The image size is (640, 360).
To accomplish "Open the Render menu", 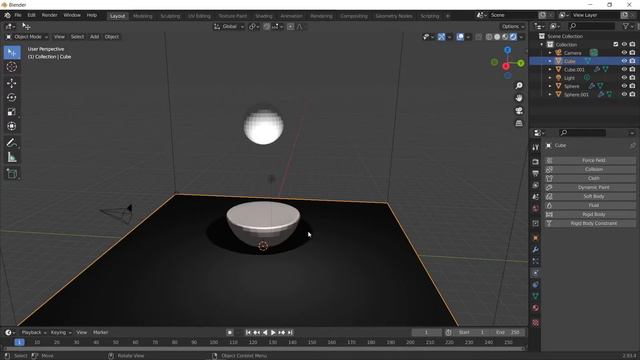I will click(50, 15).
